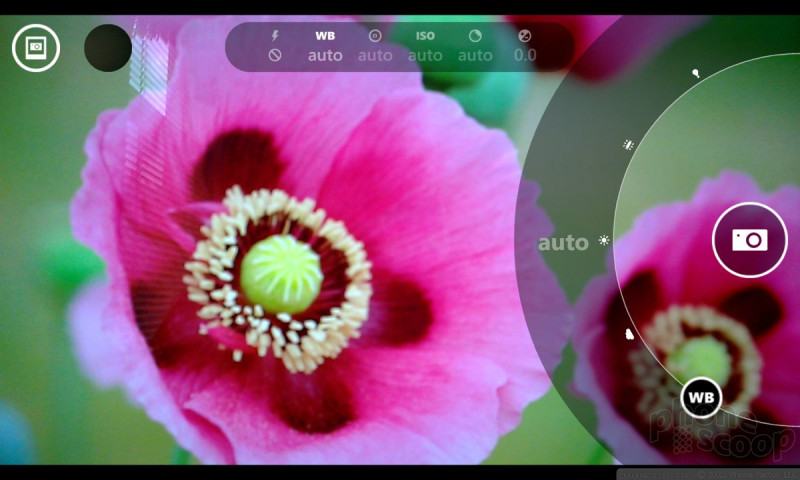Open the exposure compensation icon

[524, 36]
